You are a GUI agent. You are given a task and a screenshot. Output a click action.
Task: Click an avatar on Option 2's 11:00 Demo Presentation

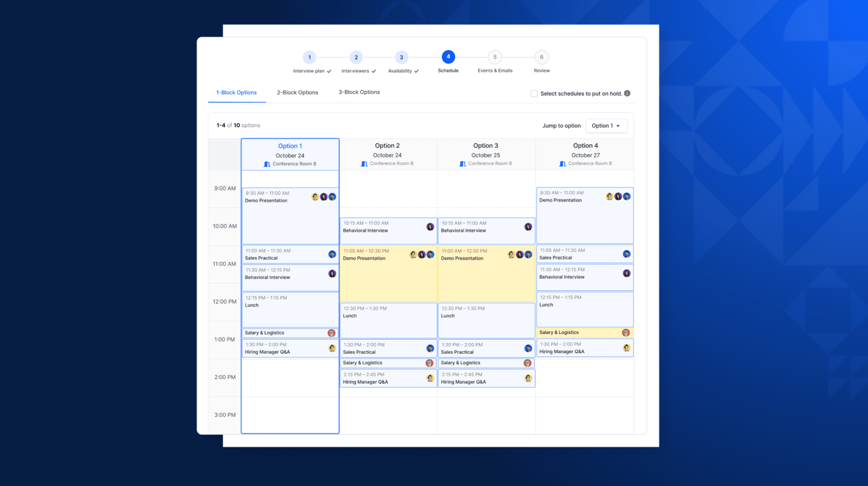pyautogui.click(x=422, y=255)
